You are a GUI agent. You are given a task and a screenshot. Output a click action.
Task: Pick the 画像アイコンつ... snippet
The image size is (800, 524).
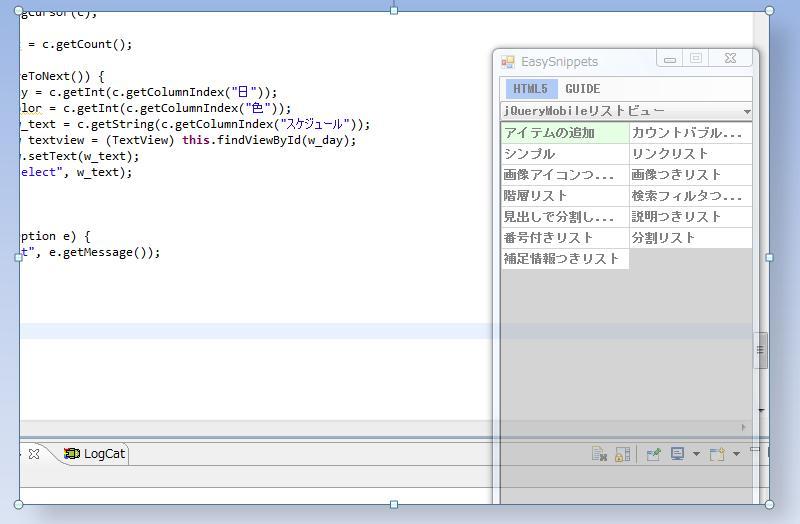[565, 175]
